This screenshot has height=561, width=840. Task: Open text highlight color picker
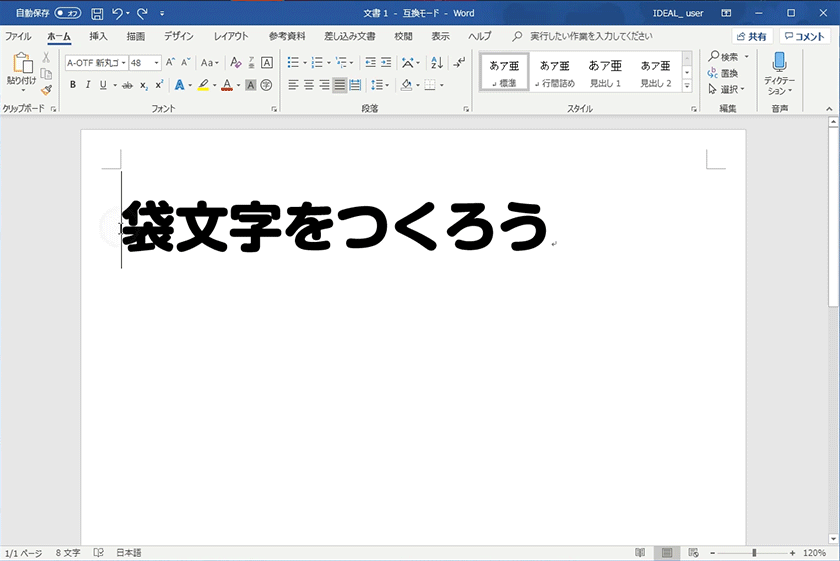coord(215,85)
